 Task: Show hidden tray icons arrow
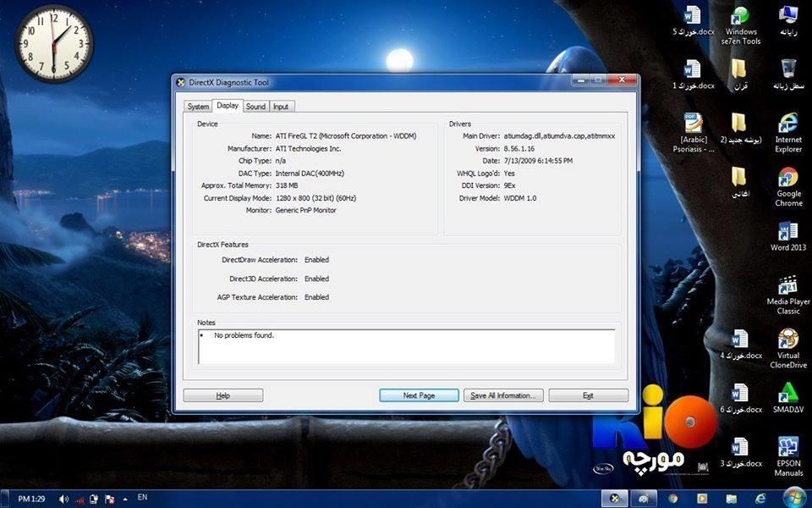pos(125,500)
